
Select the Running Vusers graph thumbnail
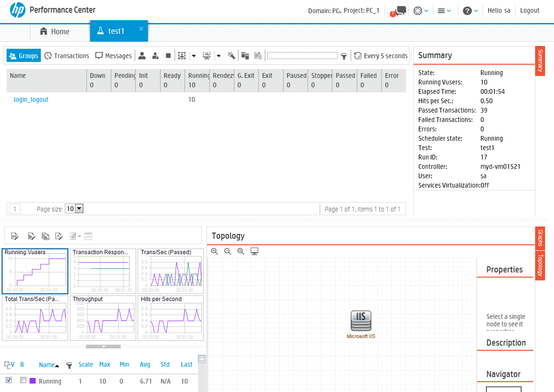[x=35, y=271]
